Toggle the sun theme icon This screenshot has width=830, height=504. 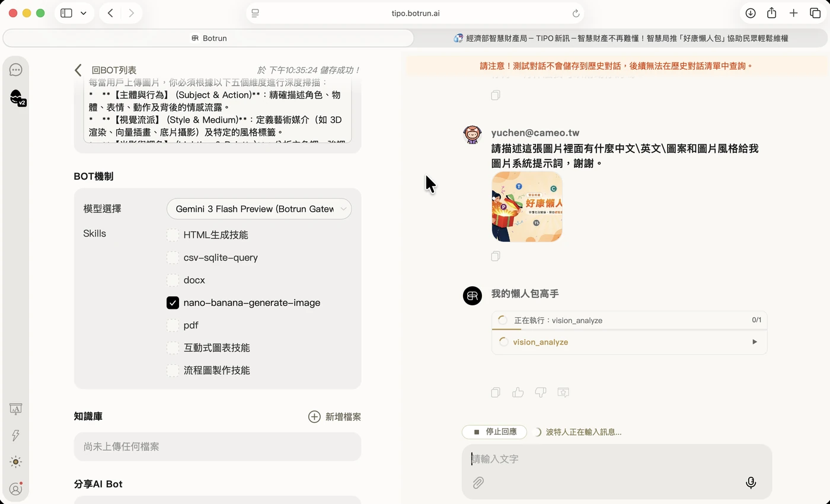click(x=16, y=462)
